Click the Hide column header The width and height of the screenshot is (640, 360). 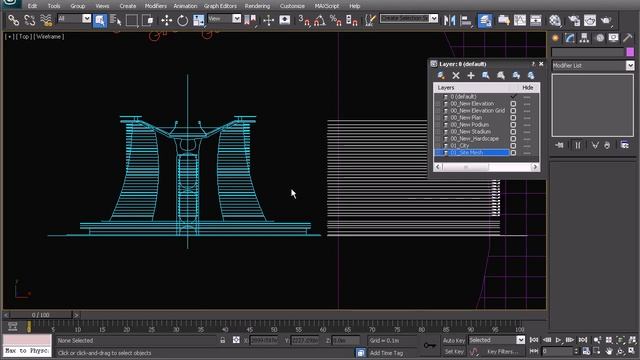coord(528,88)
